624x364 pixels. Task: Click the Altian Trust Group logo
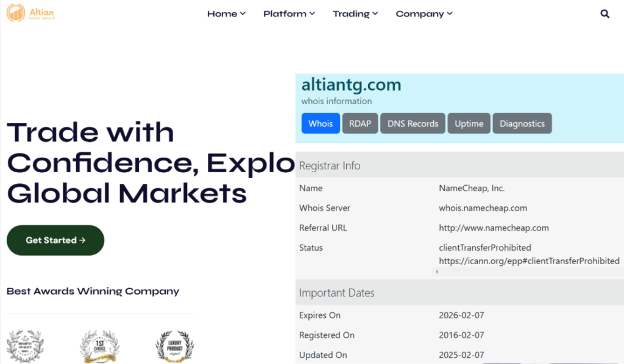[x=30, y=13]
